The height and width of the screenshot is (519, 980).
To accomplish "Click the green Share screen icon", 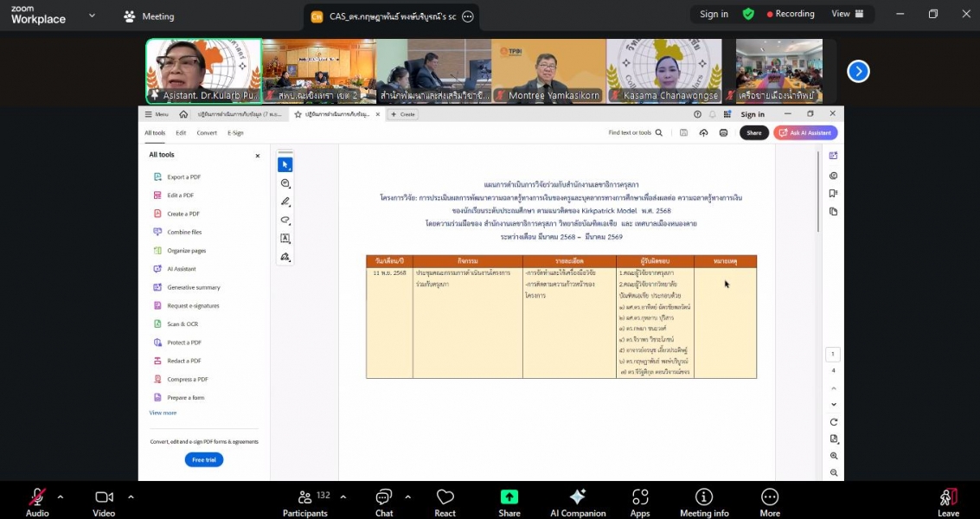I will [509, 499].
